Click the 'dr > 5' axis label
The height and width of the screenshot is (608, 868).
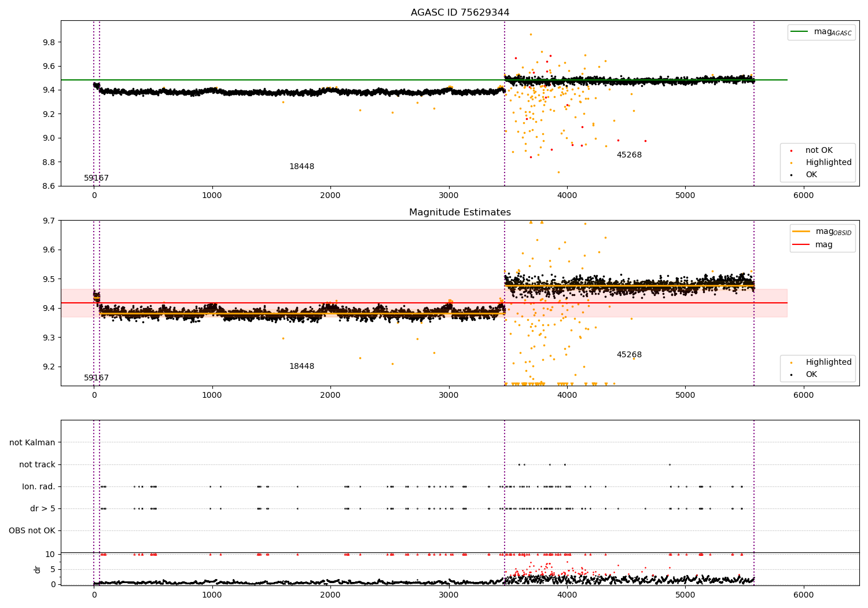click(x=43, y=508)
